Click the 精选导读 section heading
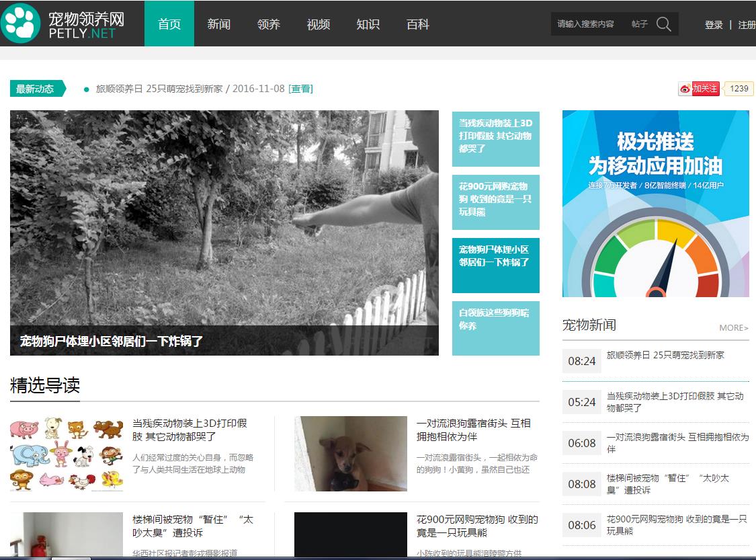Viewport: 756px width, 560px height. pos(45,385)
